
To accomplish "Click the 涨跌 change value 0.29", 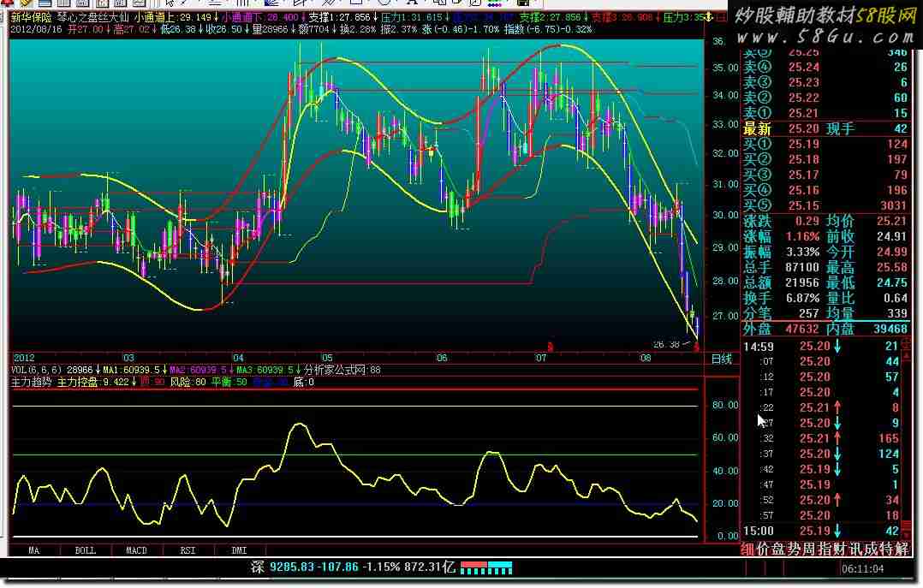I will coord(807,221).
